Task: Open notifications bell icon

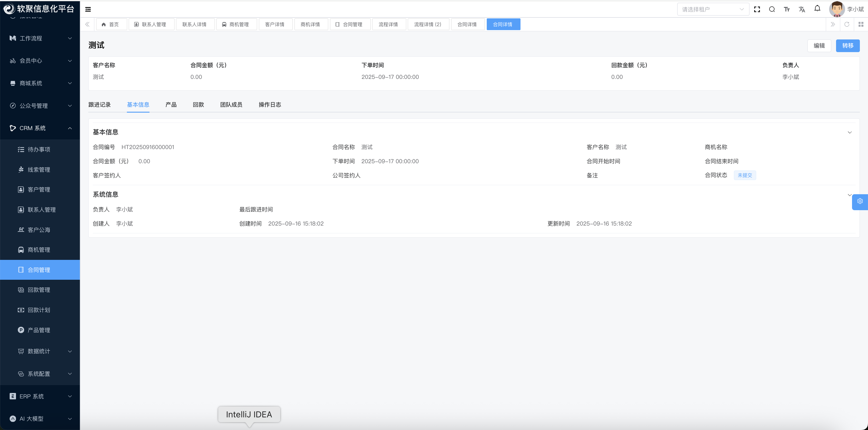Action: 817,9
